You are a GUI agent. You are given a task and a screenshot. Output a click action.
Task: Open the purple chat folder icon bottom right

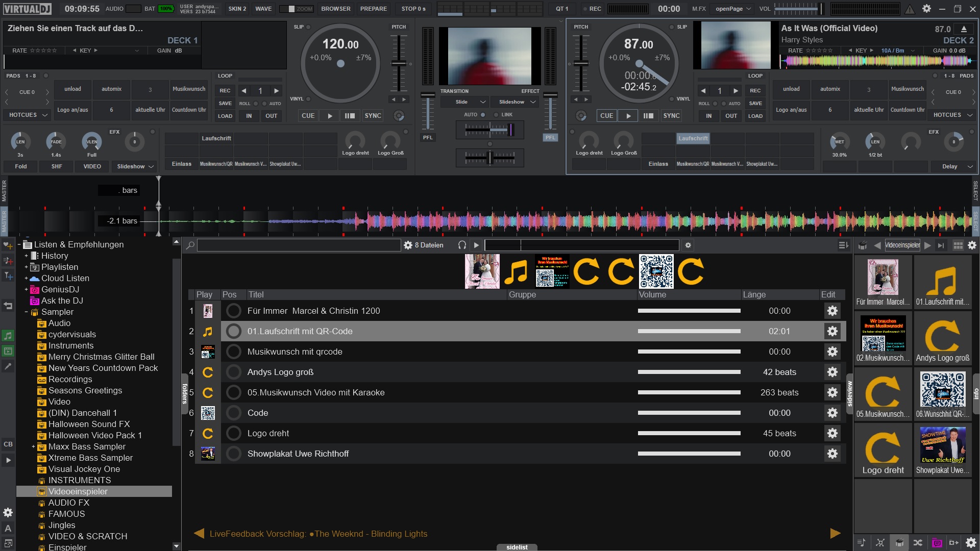936,542
